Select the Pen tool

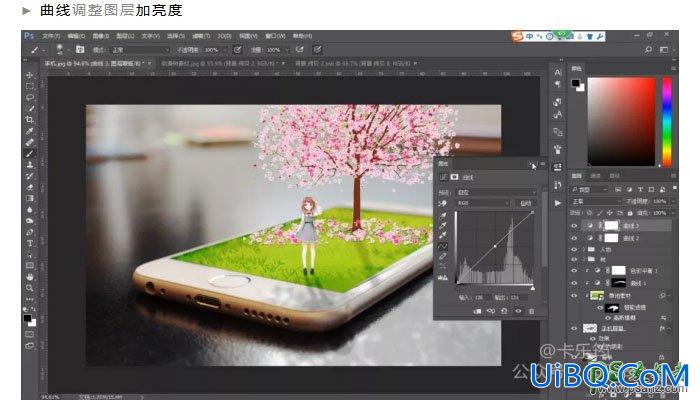[x=30, y=232]
